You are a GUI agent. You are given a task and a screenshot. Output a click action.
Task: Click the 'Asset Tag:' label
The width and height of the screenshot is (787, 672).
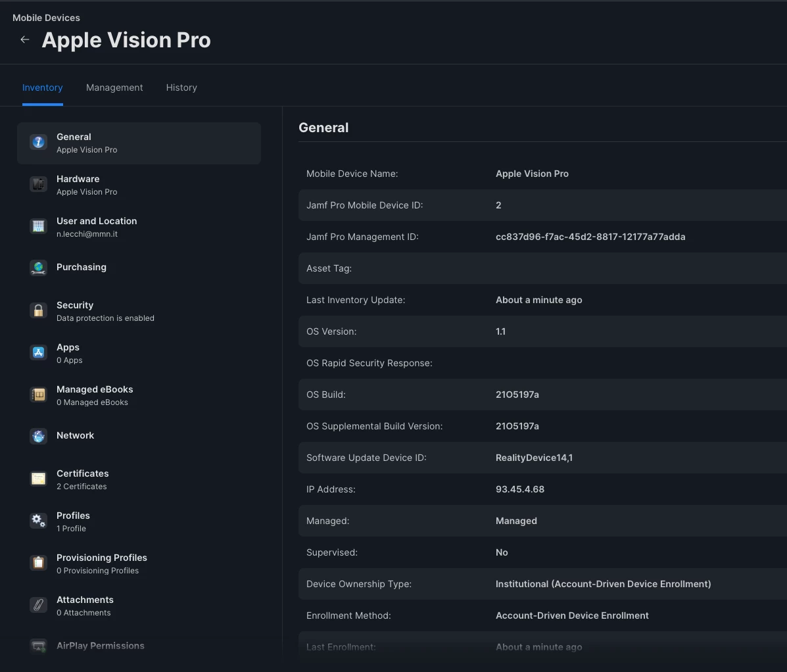point(329,268)
